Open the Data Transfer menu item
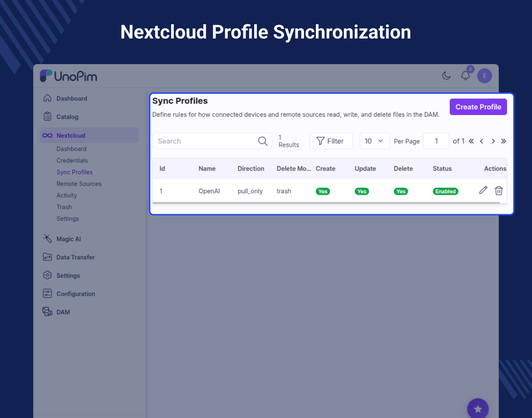 76,257
